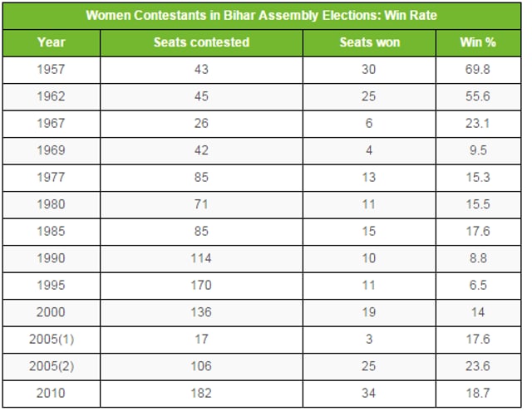Click the 6.5 win percentage cell

coord(478,285)
